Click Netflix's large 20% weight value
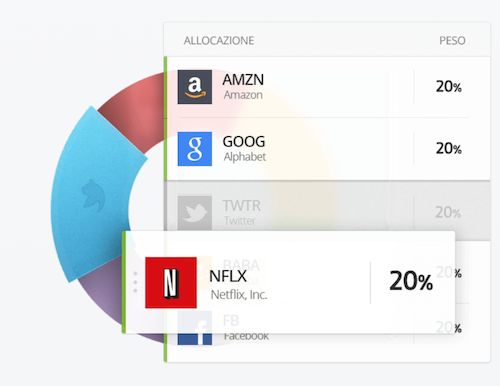 pyautogui.click(x=411, y=281)
